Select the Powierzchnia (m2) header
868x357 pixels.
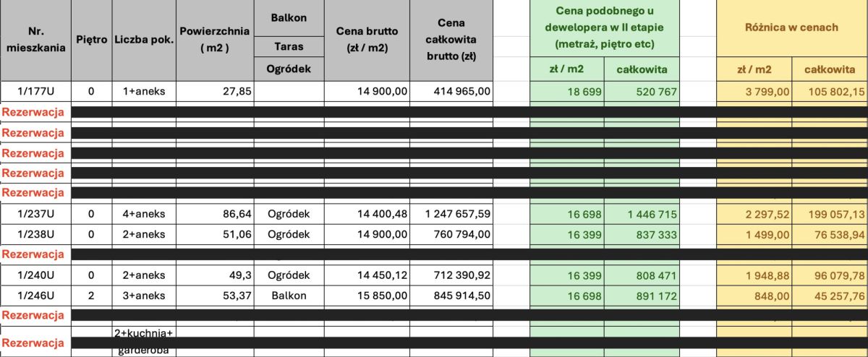(x=214, y=40)
